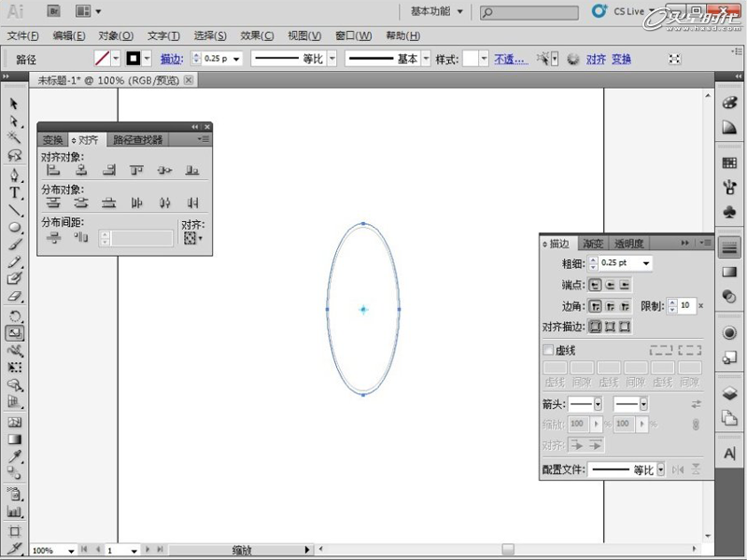Activate the Lasso tool
This screenshot has height=560, width=747.
point(14,157)
